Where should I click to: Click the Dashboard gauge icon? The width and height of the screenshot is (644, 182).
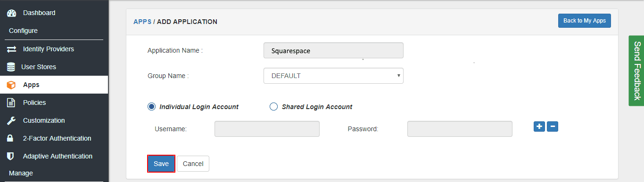tap(12, 13)
